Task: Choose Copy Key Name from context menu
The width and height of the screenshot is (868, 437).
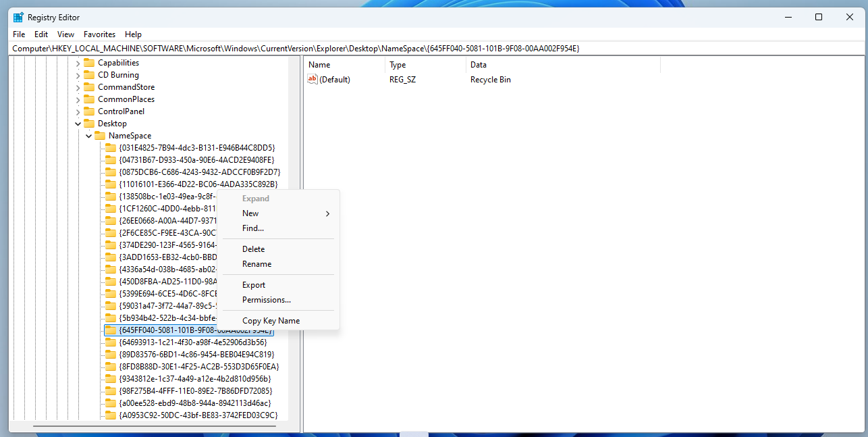Action: (278, 321)
